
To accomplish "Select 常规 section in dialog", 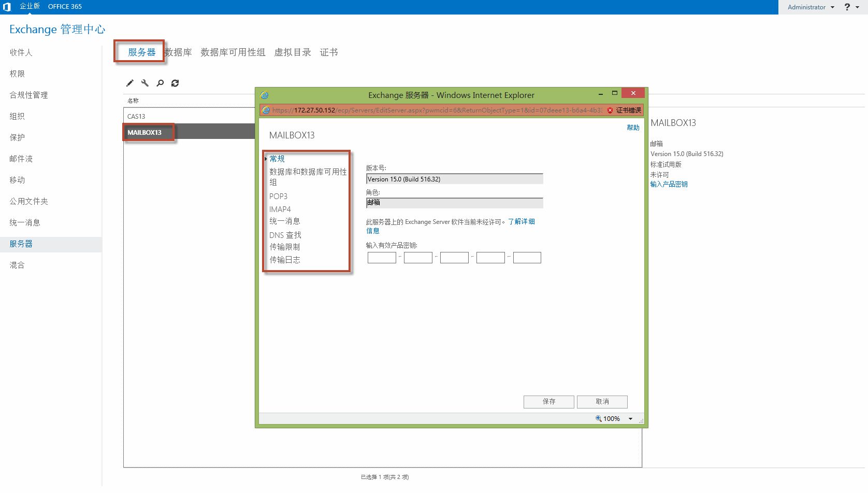I will click(277, 159).
